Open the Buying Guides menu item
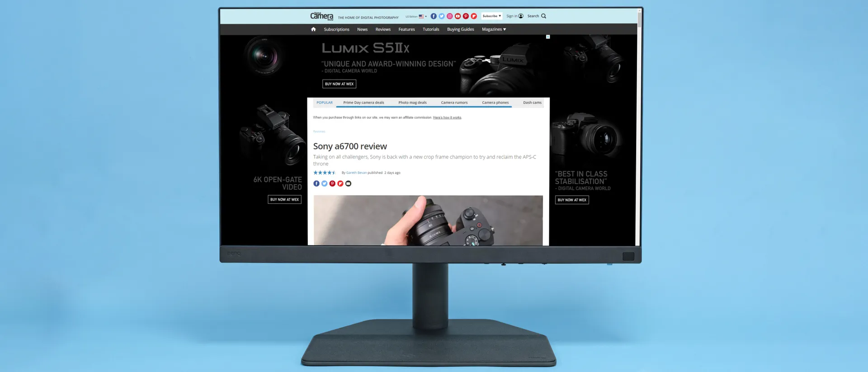The image size is (868, 372). [460, 29]
